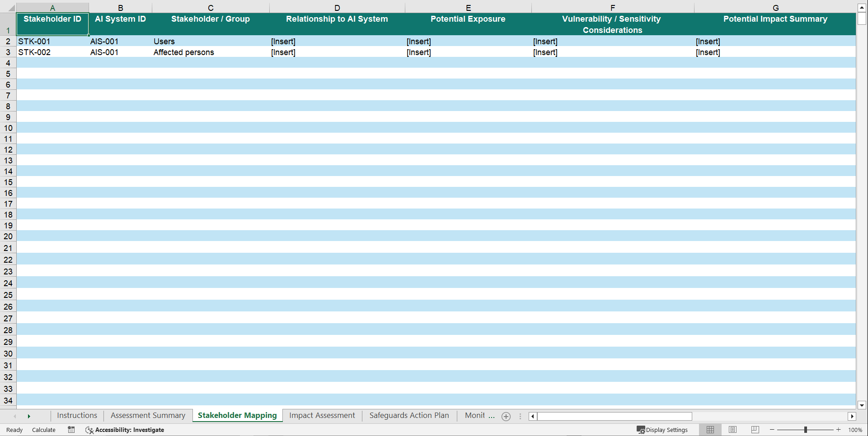Select the cell containing STK-001
This screenshot has height=436, width=868.
click(x=52, y=41)
